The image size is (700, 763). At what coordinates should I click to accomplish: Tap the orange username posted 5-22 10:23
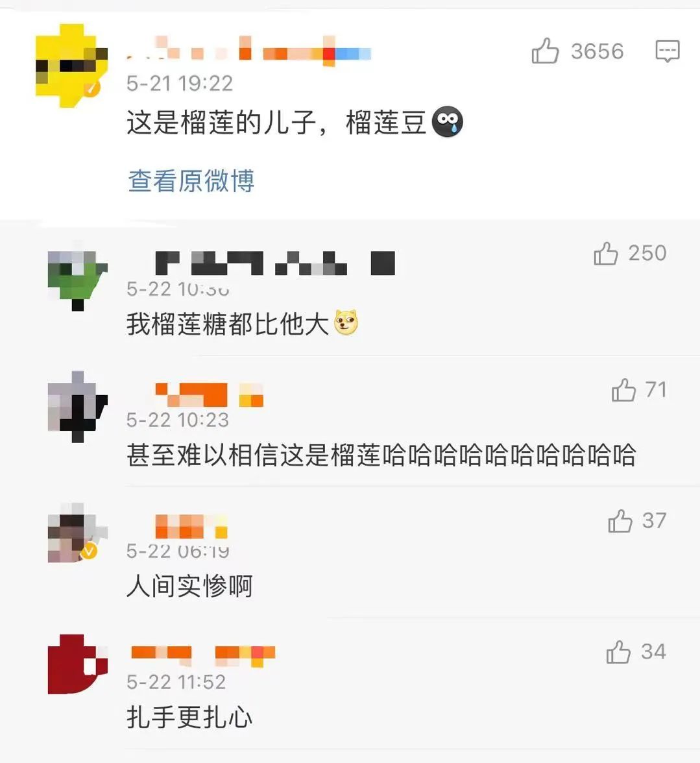(209, 394)
